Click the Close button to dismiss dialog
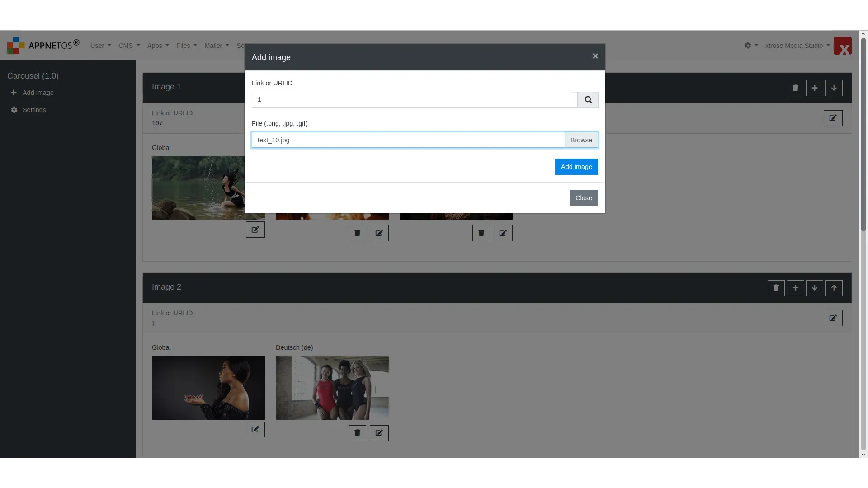Viewport: 868px width, 488px height. coord(584,198)
